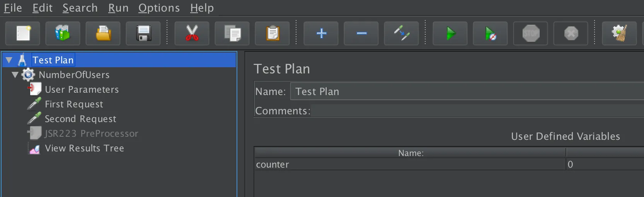Open the Templates toolbar icon
The image size is (644, 197).
coord(63,34)
